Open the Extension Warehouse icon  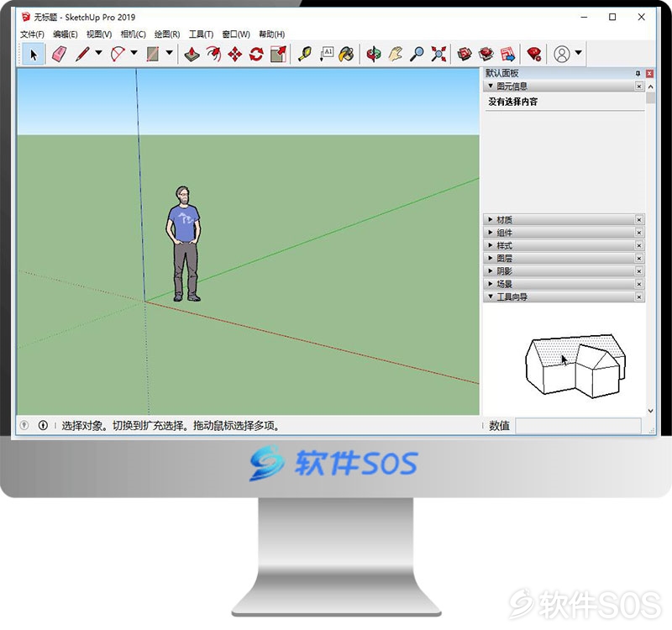click(x=486, y=55)
